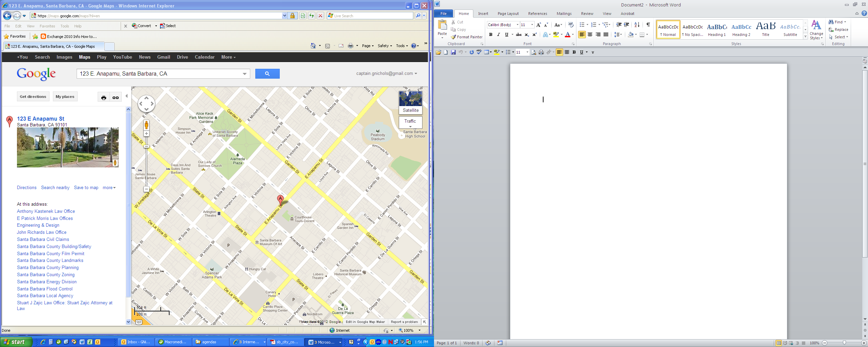Screen dimensions: 868x347
Task: Open the Traffic dropdown on the map
Action: pos(410,123)
